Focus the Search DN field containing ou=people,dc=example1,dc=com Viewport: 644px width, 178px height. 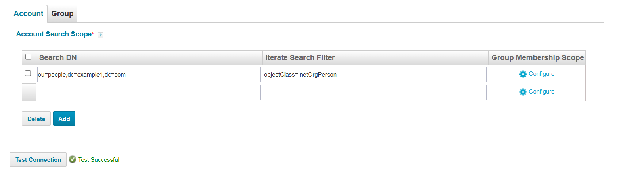(149, 75)
